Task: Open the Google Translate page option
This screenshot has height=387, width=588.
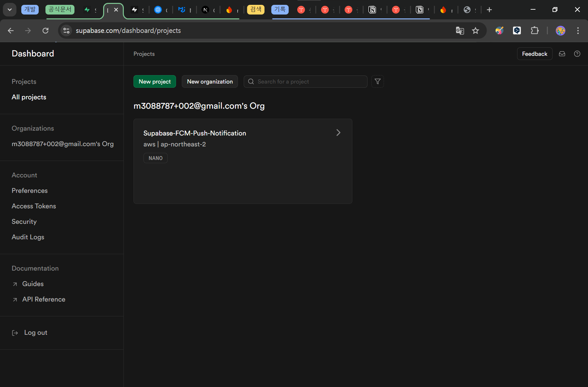Action: coord(460,31)
